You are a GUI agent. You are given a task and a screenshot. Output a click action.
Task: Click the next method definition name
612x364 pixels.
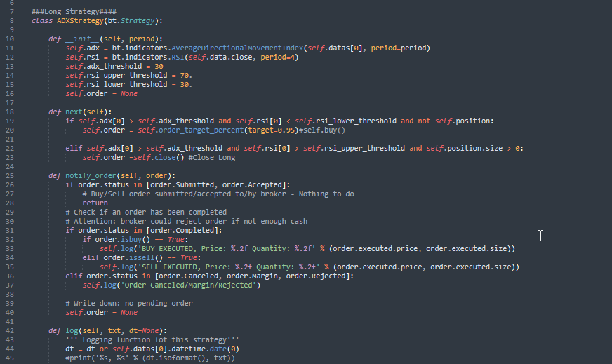(76, 112)
